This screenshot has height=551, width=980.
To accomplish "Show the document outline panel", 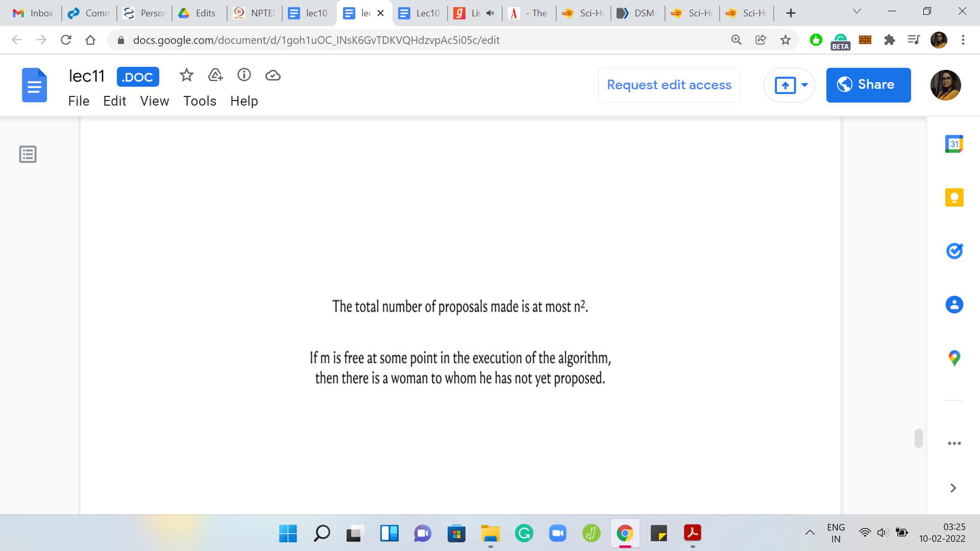I will point(28,154).
